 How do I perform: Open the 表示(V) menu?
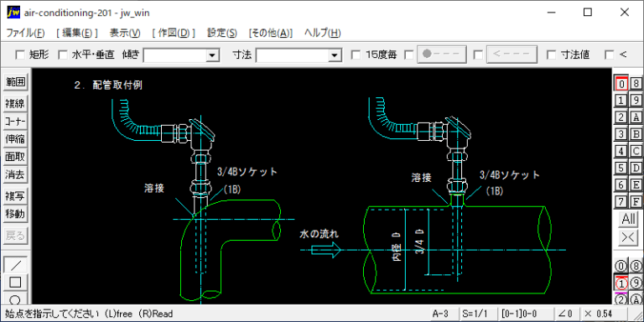[125, 33]
